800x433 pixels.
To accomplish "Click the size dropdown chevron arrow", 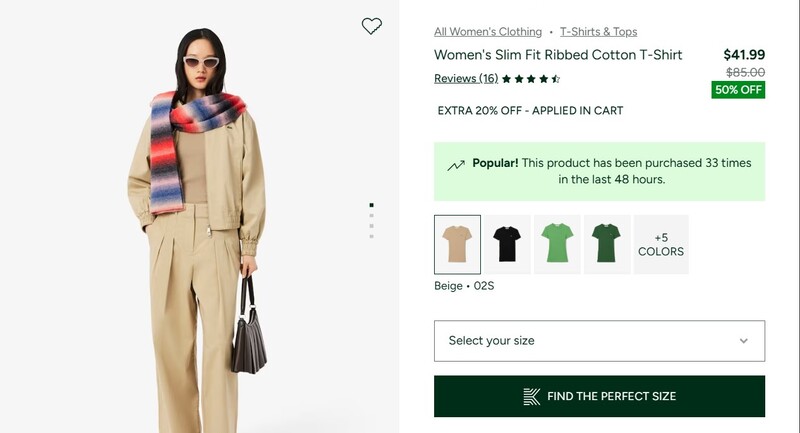I will [x=744, y=341].
